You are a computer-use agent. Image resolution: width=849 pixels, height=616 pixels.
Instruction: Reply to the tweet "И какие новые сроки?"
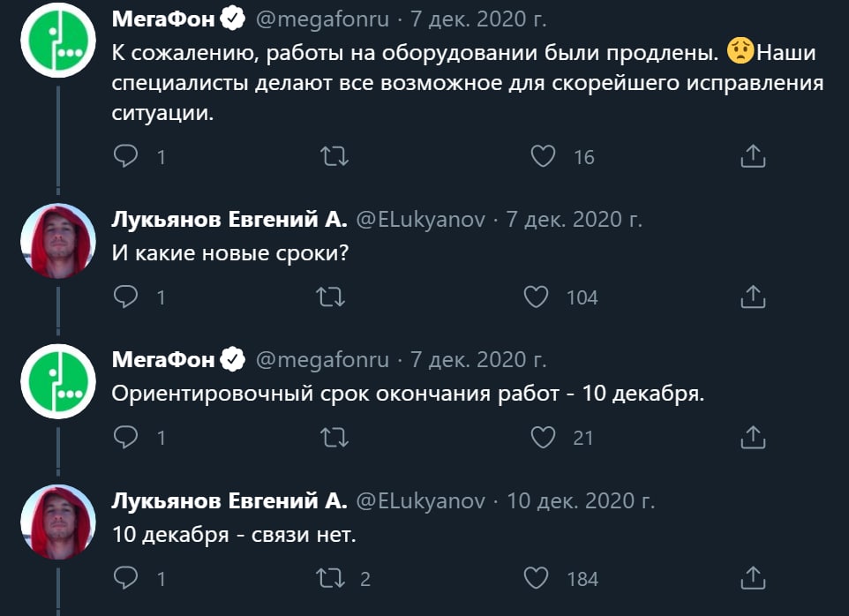tap(126, 297)
